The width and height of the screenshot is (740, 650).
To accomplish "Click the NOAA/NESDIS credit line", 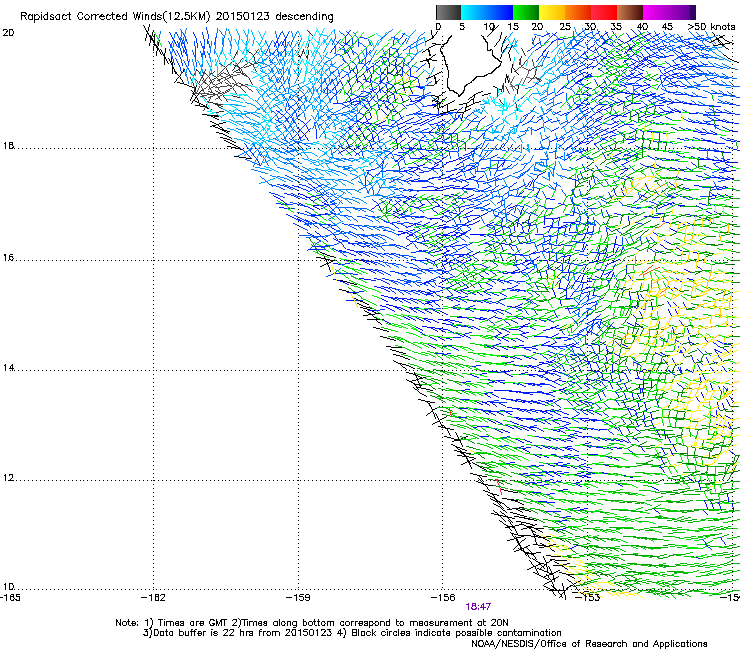I will [589, 644].
